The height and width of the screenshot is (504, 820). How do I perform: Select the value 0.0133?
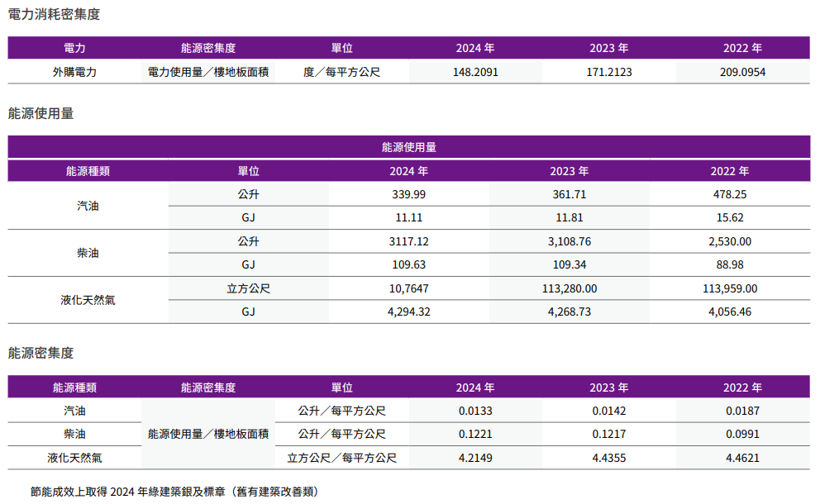tap(475, 411)
